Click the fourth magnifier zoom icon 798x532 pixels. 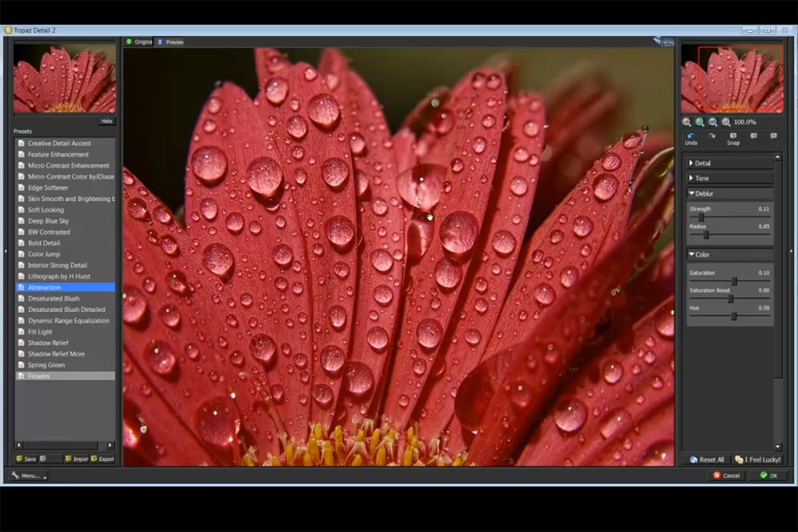click(x=726, y=122)
